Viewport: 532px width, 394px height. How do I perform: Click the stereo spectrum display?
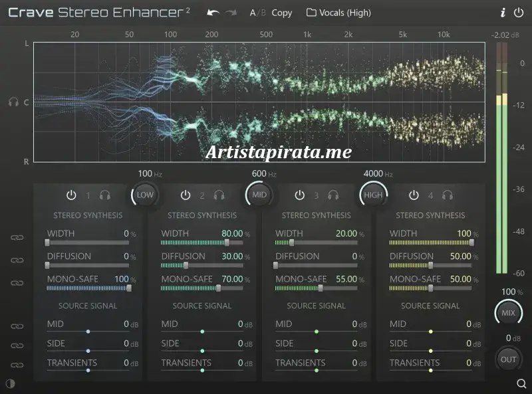(259, 102)
